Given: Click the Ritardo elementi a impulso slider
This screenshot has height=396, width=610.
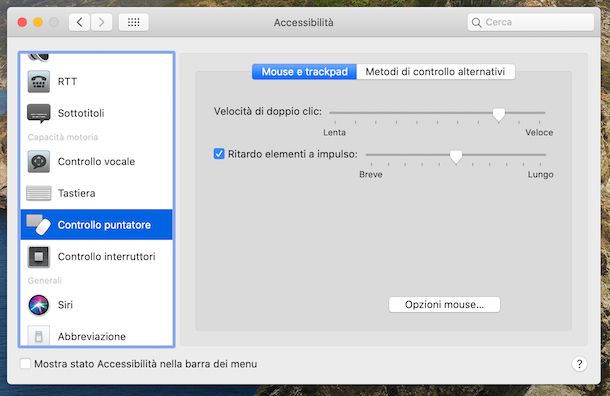Looking at the screenshot, I should [x=456, y=156].
